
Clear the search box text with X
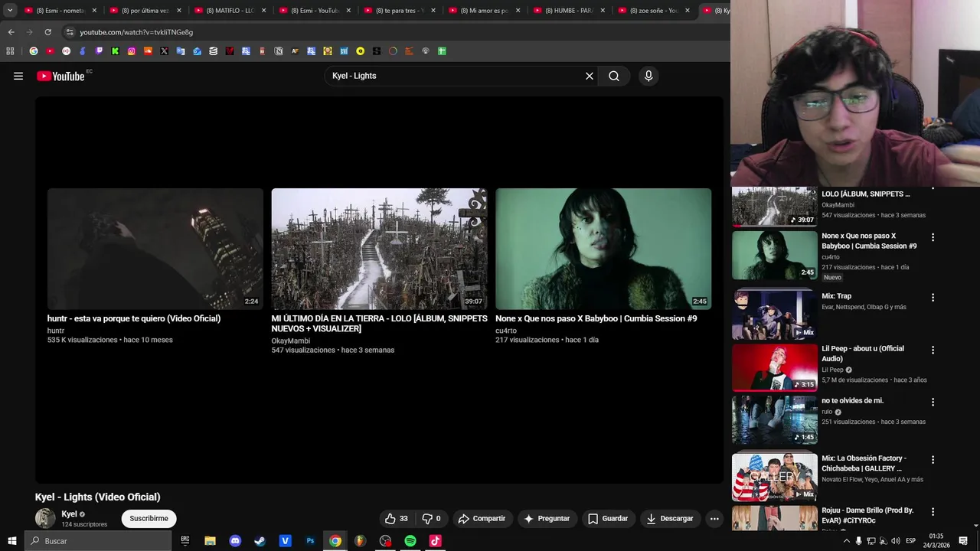pos(590,76)
